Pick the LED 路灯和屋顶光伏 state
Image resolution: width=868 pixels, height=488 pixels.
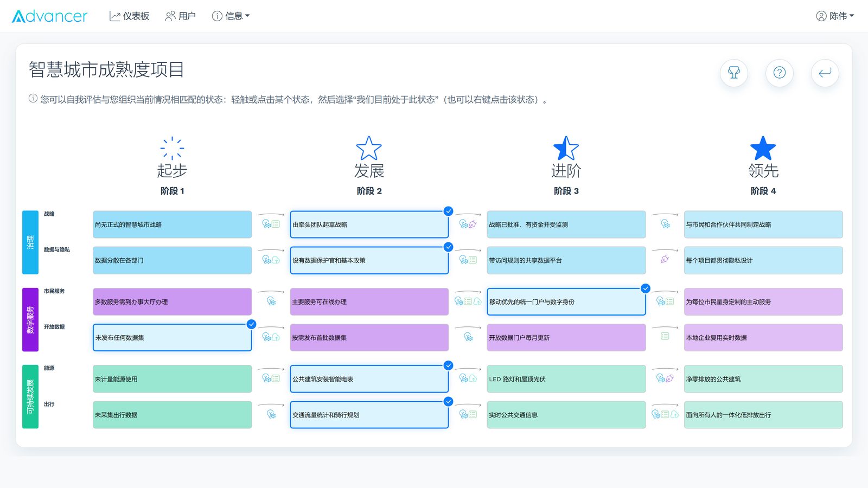566,379
